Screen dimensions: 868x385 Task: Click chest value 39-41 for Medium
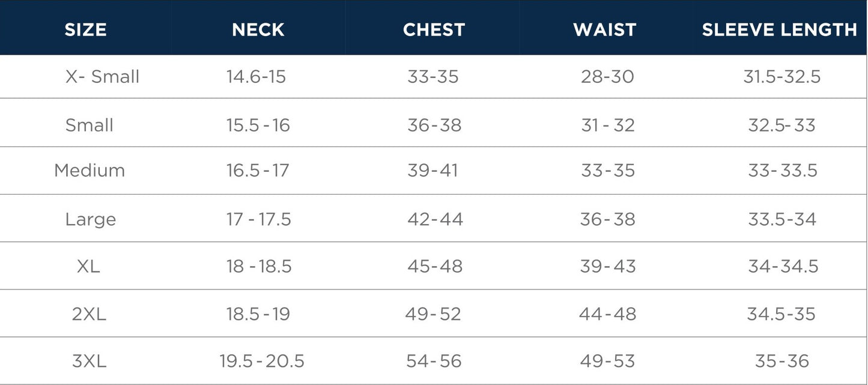coord(432,171)
